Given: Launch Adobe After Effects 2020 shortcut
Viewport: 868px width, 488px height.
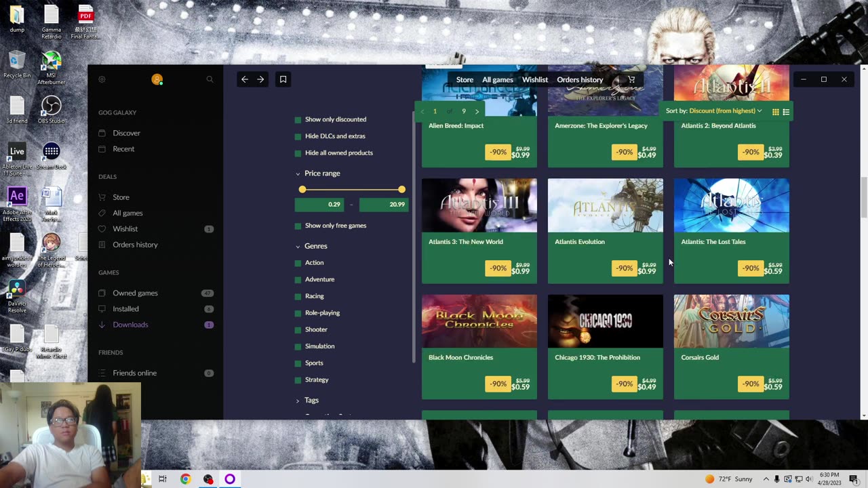Looking at the screenshot, I should tap(17, 205).
